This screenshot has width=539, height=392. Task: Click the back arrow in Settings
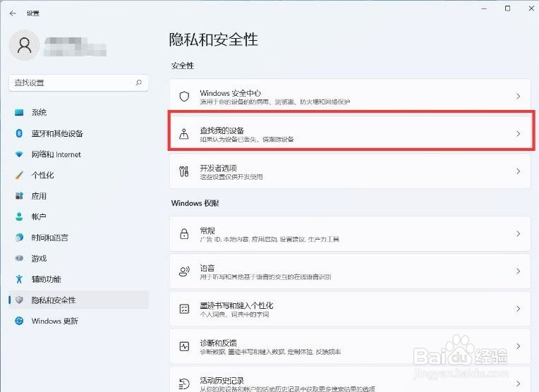(13, 13)
